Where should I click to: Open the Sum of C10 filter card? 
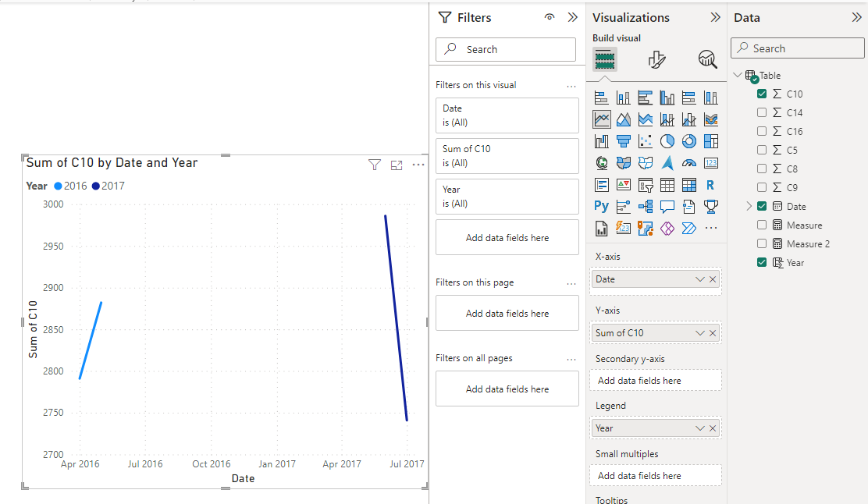pos(507,155)
